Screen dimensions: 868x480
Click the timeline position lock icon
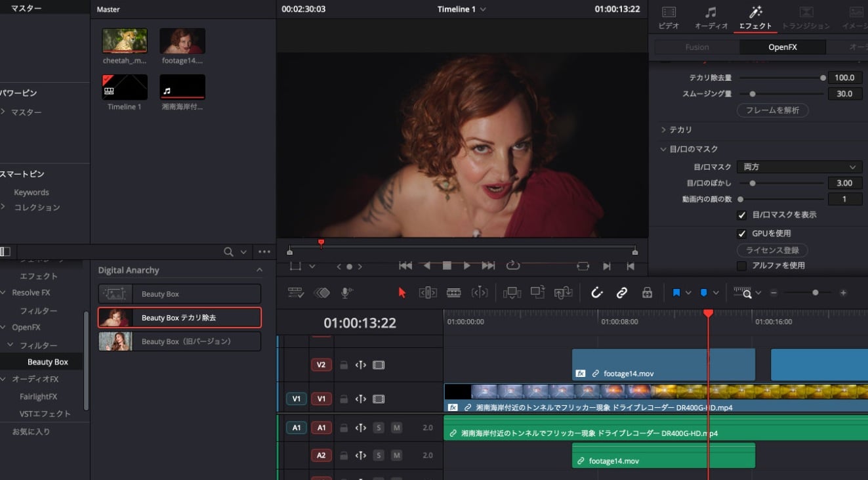pos(647,293)
